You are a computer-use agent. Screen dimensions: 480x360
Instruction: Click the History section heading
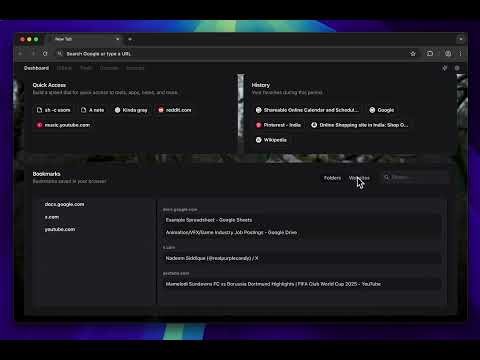point(261,85)
